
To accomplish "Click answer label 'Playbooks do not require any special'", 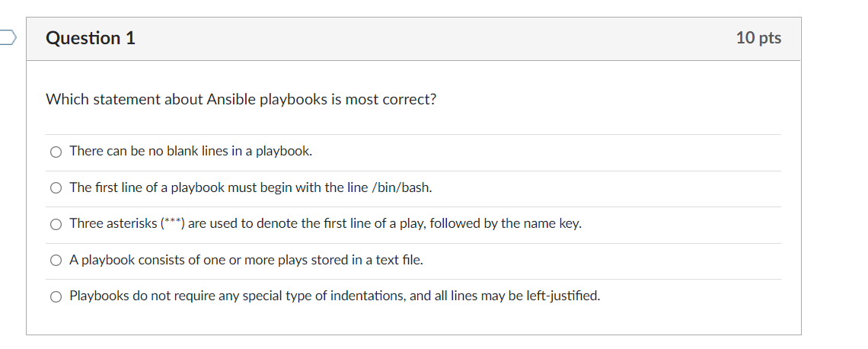I will [335, 296].
